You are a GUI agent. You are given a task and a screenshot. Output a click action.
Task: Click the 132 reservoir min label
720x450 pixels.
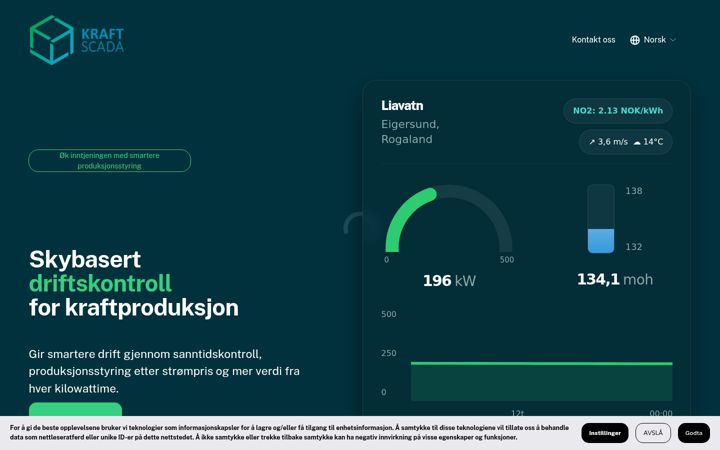click(x=634, y=247)
